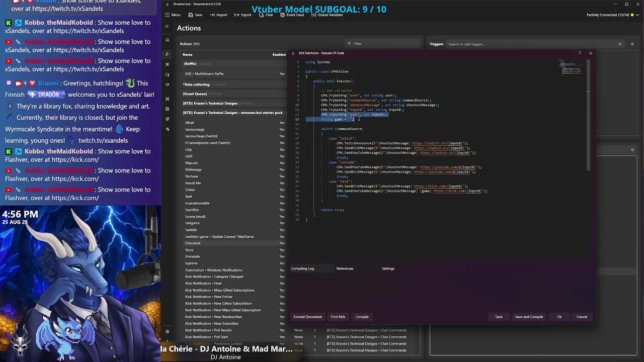Select the !accountage (Twitch) action

[234, 136]
